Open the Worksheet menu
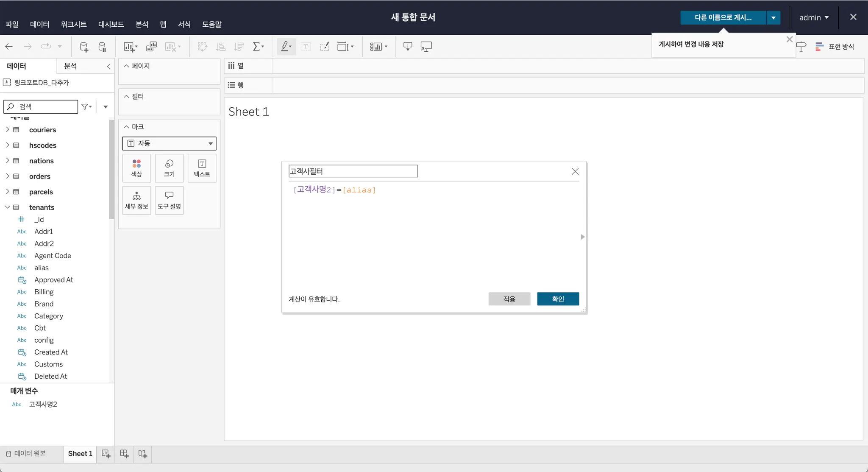Screen dimensions: 868x472 click(x=73, y=24)
